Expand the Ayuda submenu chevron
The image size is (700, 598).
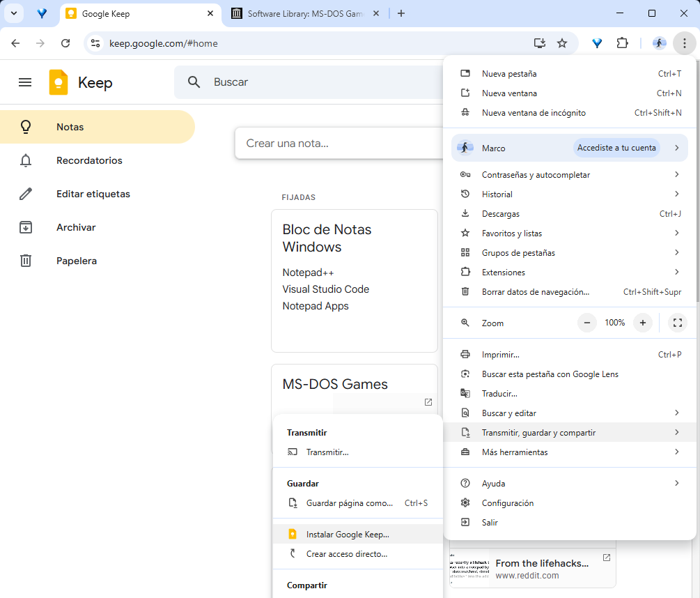tap(677, 483)
